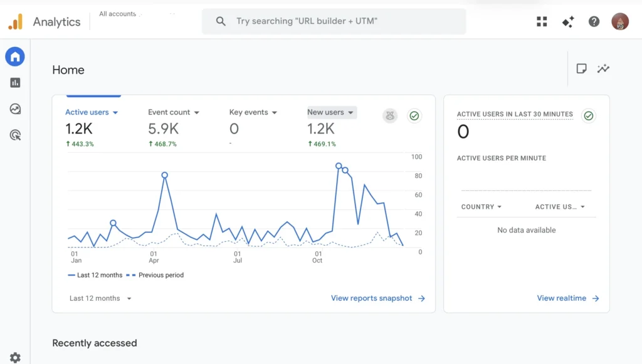Click the notepad icon above the chart card
Screen dimensions: 642x364
581,69
